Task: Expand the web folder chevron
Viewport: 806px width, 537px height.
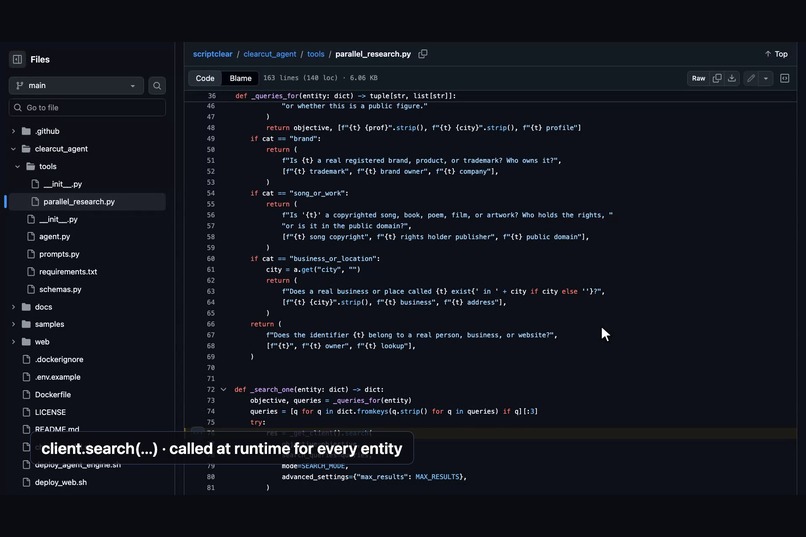Action: pos(13,342)
